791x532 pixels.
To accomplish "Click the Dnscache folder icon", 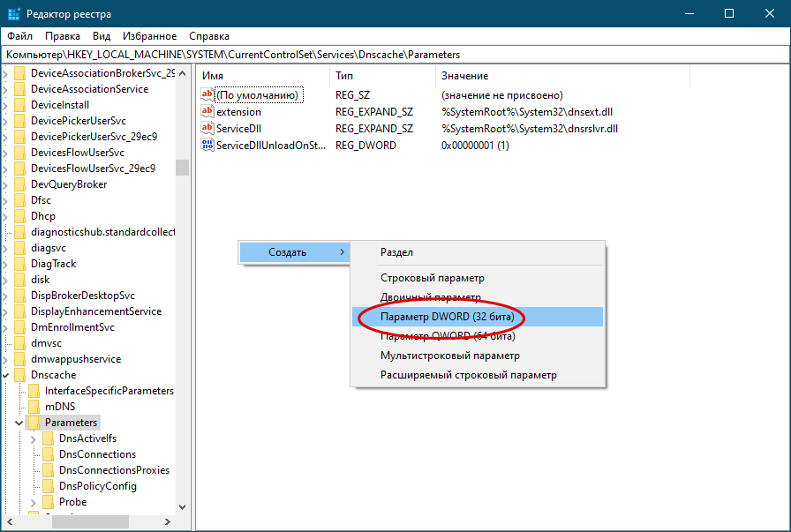I will tap(19, 375).
